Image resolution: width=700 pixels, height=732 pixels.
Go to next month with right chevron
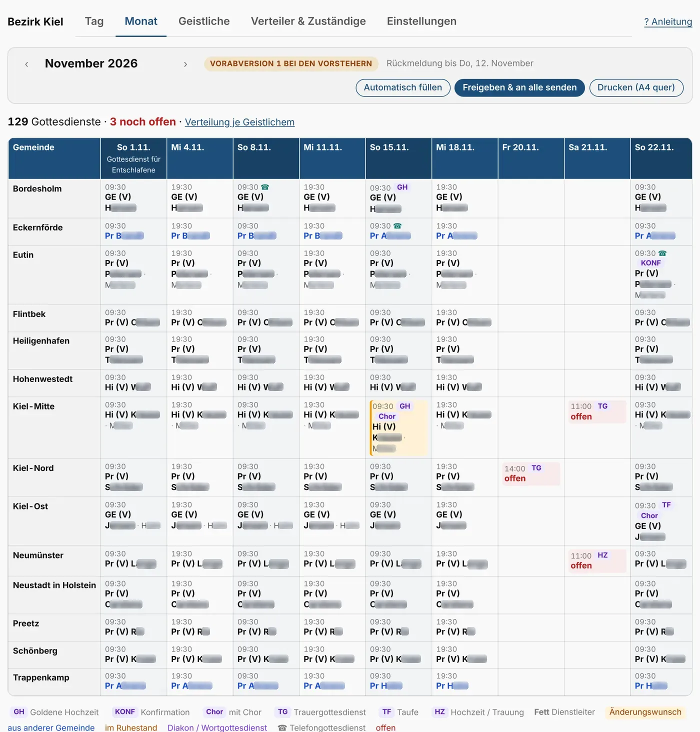185,64
